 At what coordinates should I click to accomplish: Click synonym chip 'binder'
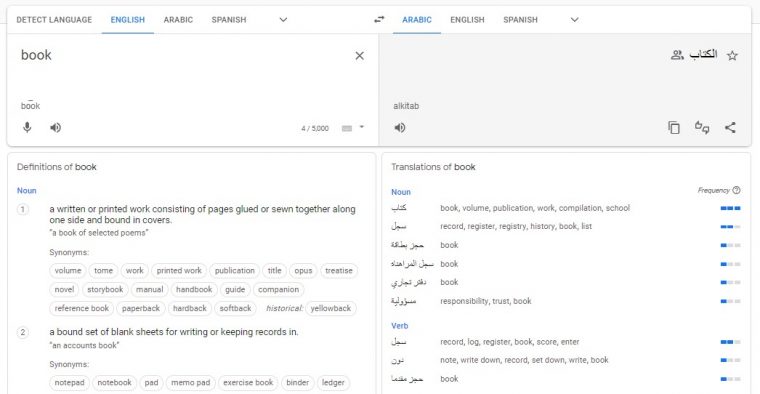pyautogui.click(x=298, y=382)
